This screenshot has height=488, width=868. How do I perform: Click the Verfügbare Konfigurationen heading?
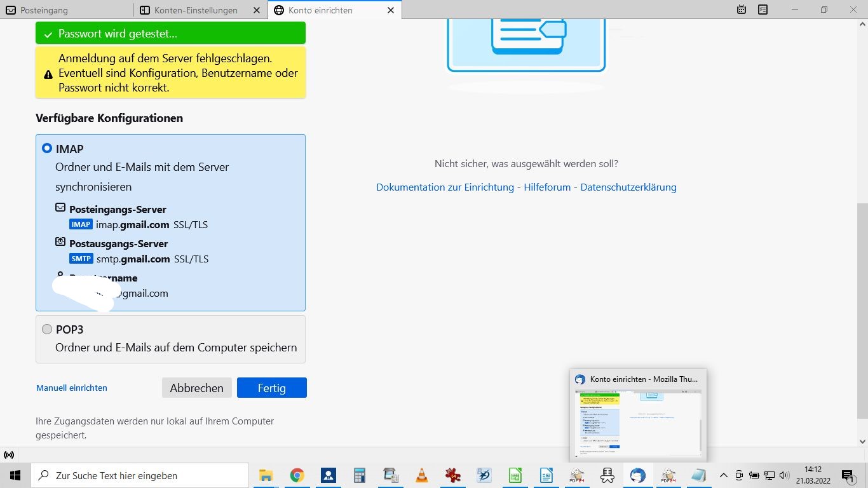[x=109, y=118]
